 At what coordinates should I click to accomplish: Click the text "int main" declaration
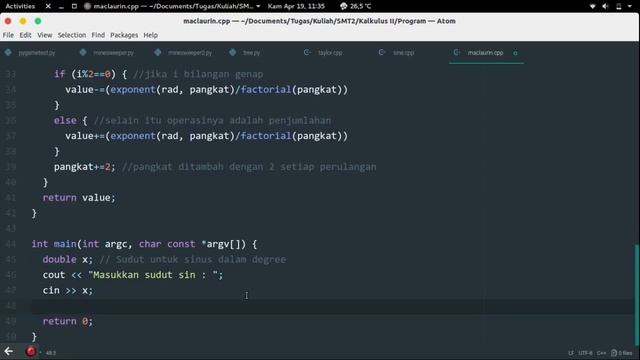click(x=54, y=244)
